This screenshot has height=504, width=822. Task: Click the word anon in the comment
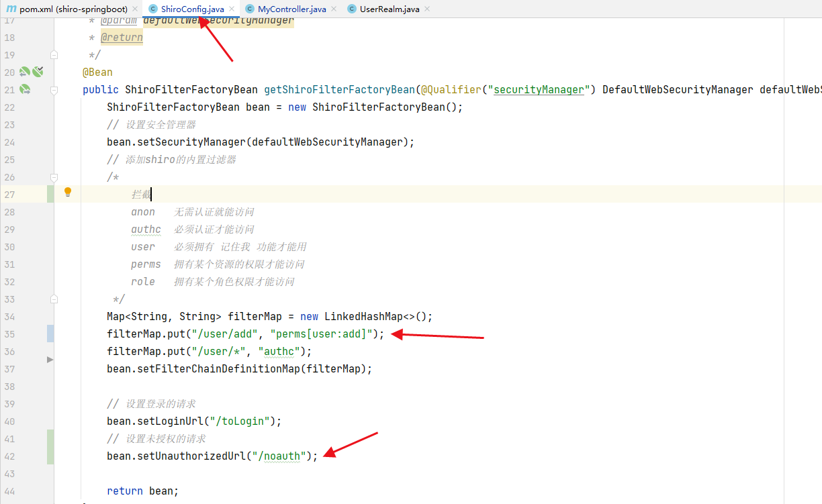click(143, 212)
